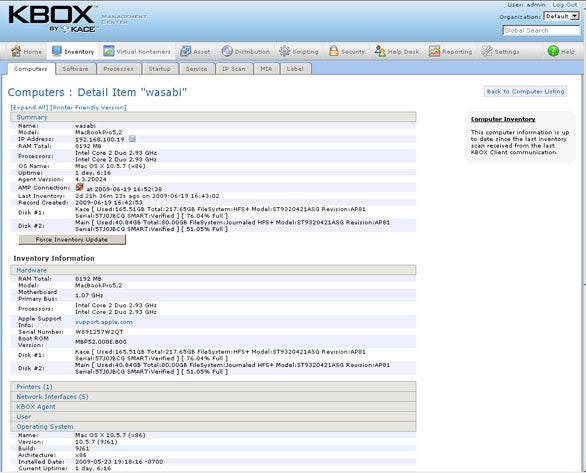The width and height of the screenshot is (586, 473).
Task: Click the Log Out link
Action: coord(565,5)
